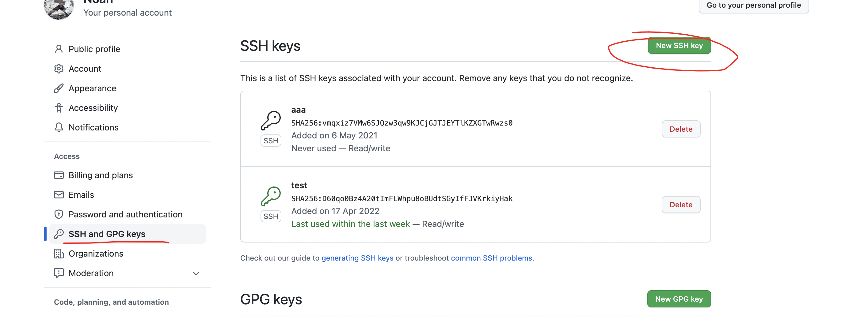
Task: Delete the 'aaa' SSH key
Action: [x=681, y=129]
